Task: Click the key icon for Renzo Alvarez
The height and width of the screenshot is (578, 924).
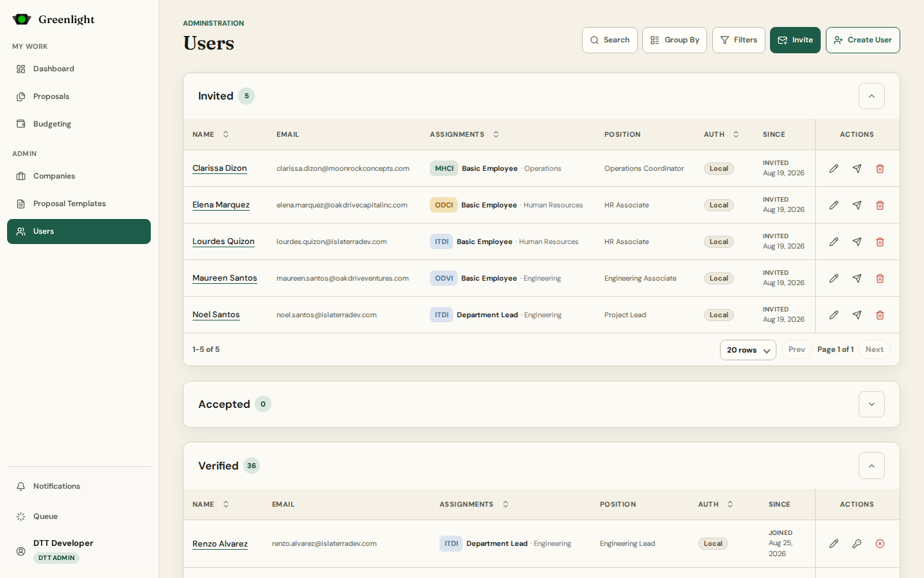Action: 857,543
